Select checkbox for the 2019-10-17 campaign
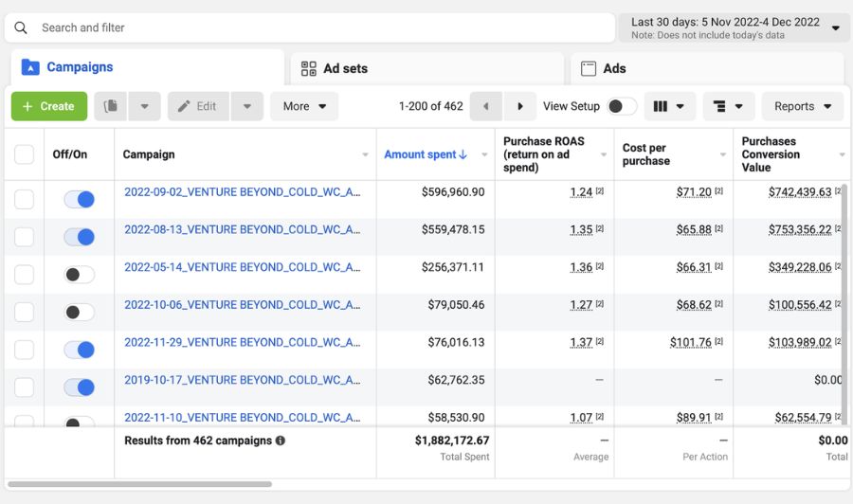Viewport: 853px width, 504px height. coord(24,387)
